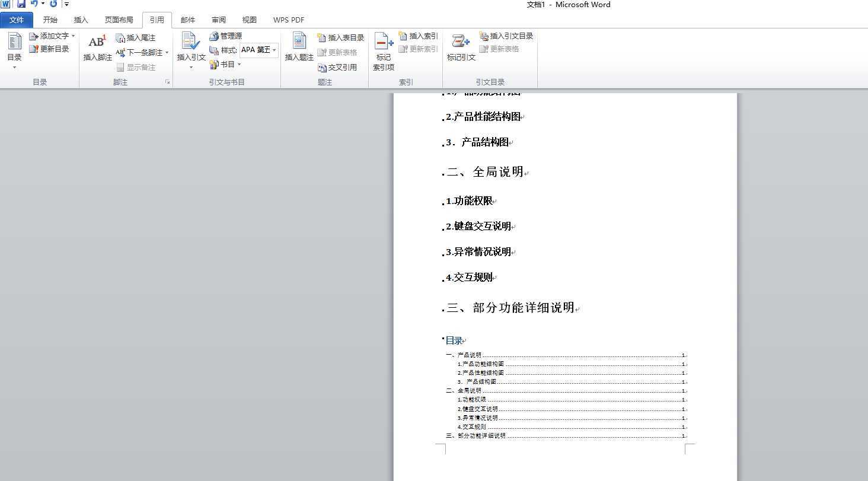Click the greyed 更新索引 button
868x481 pixels.
(418, 49)
